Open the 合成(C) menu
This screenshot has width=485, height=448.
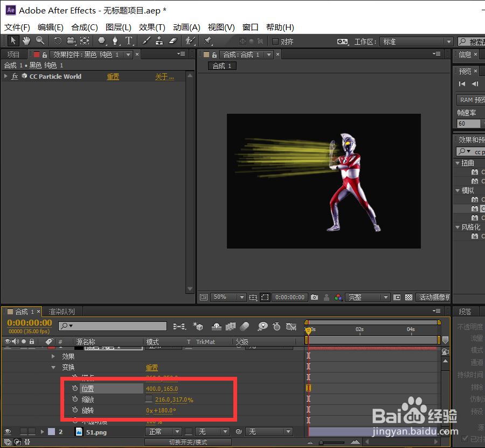[85, 27]
